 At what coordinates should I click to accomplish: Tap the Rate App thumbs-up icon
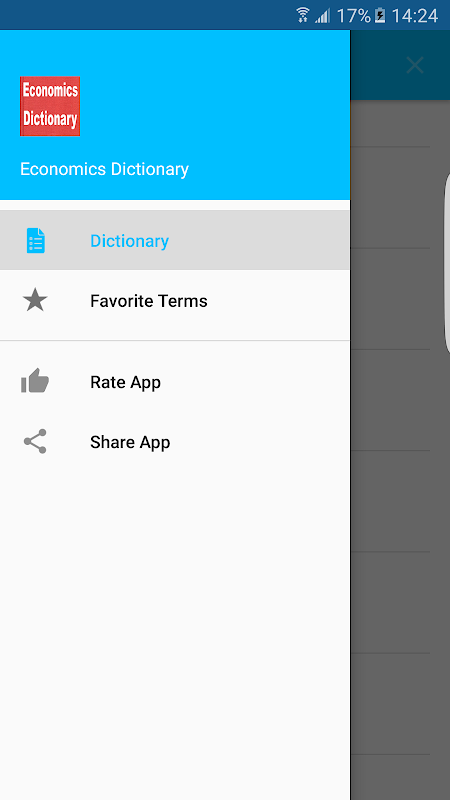tap(35, 381)
